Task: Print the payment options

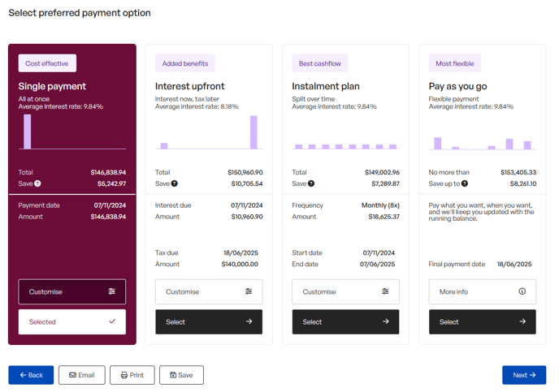Action: tap(132, 375)
